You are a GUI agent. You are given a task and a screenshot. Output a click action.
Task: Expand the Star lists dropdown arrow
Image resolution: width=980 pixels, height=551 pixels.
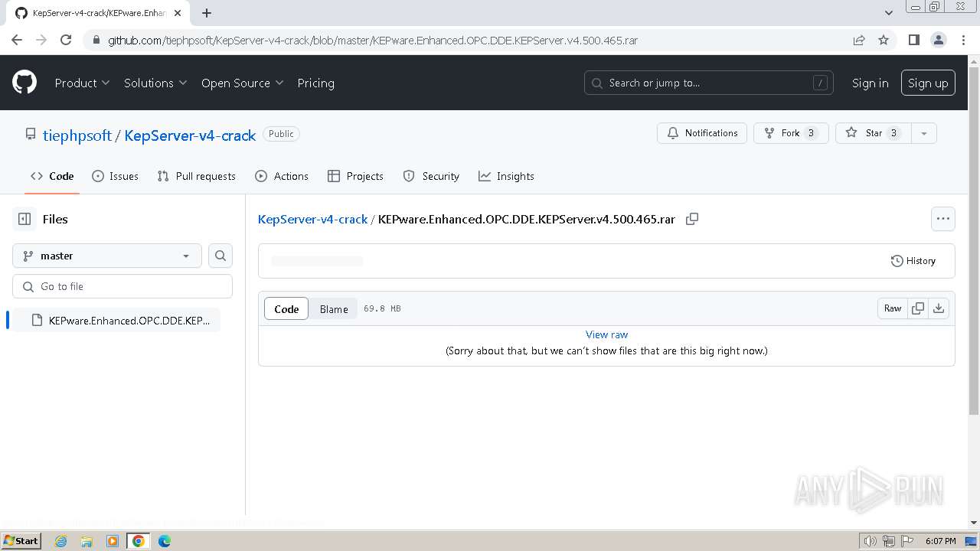[x=924, y=133]
